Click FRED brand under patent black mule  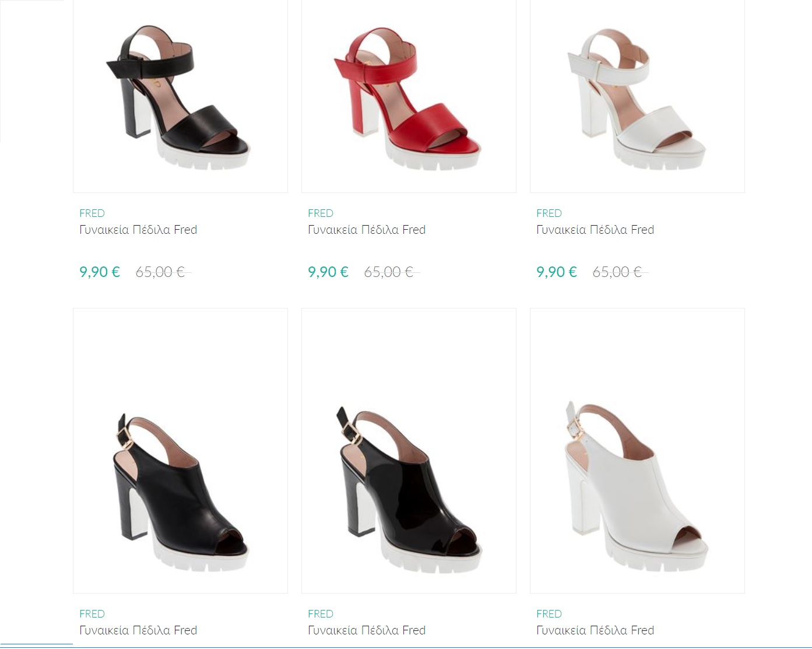(321, 614)
